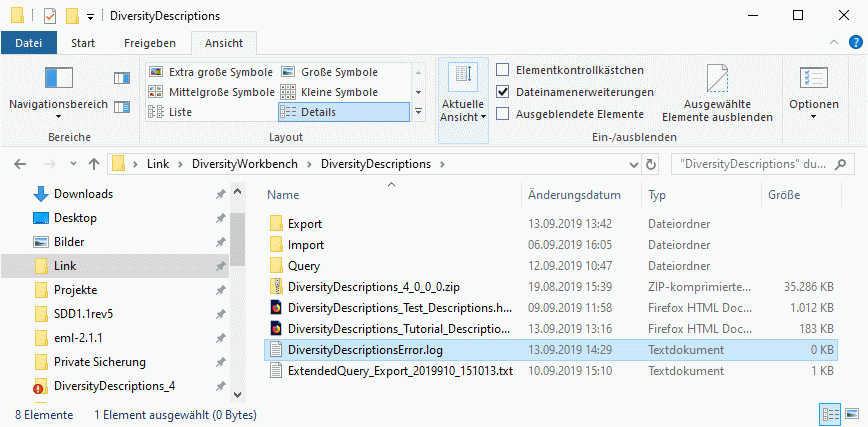The width and height of the screenshot is (868, 427).
Task: Click Link in the address breadcrumb
Action: pos(158,164)
